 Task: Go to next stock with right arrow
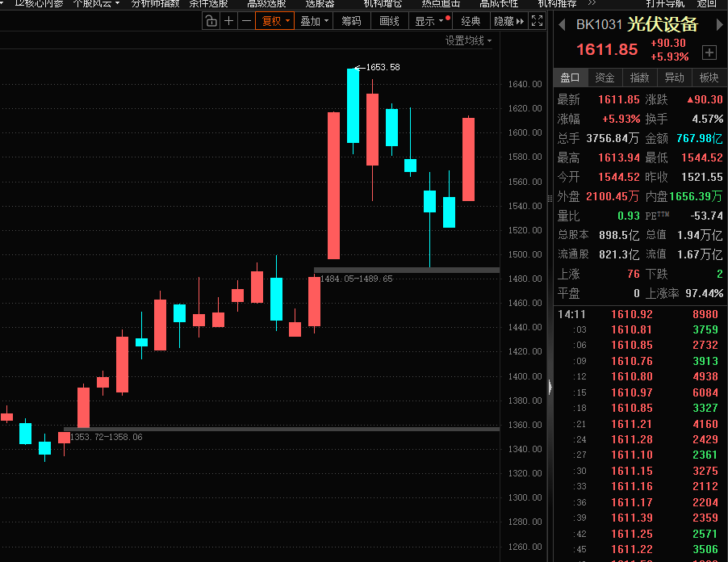coord(716,25)
